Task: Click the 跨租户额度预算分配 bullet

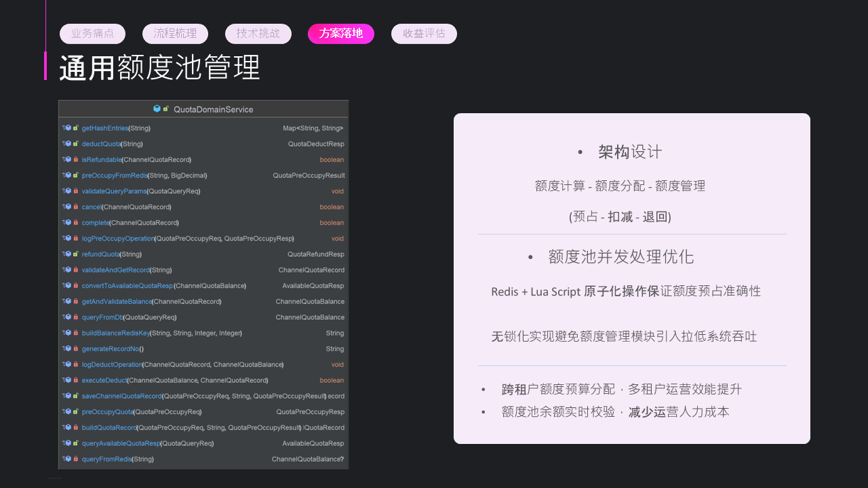Action: tap(622, 390)
